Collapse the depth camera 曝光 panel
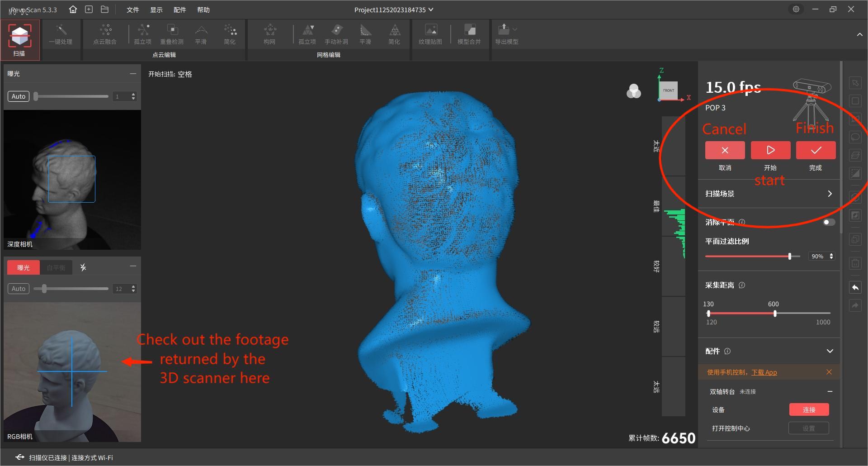The height and width of the screenshot is (466, 868). 133,73
